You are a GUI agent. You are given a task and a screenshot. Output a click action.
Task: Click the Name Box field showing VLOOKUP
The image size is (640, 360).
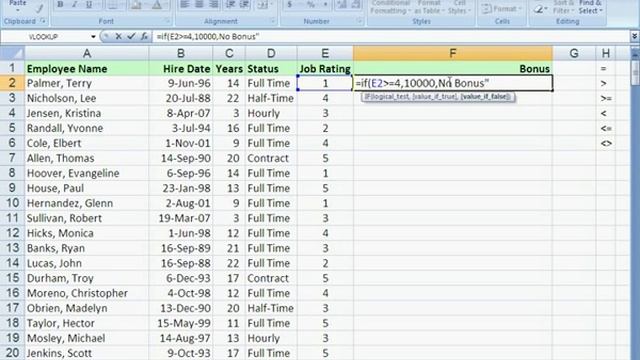(45, 37)
